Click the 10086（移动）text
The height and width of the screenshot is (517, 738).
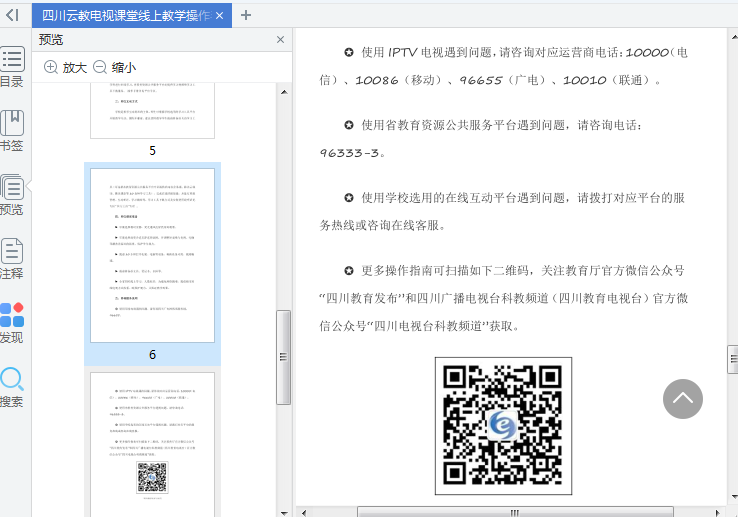[398, 81]
